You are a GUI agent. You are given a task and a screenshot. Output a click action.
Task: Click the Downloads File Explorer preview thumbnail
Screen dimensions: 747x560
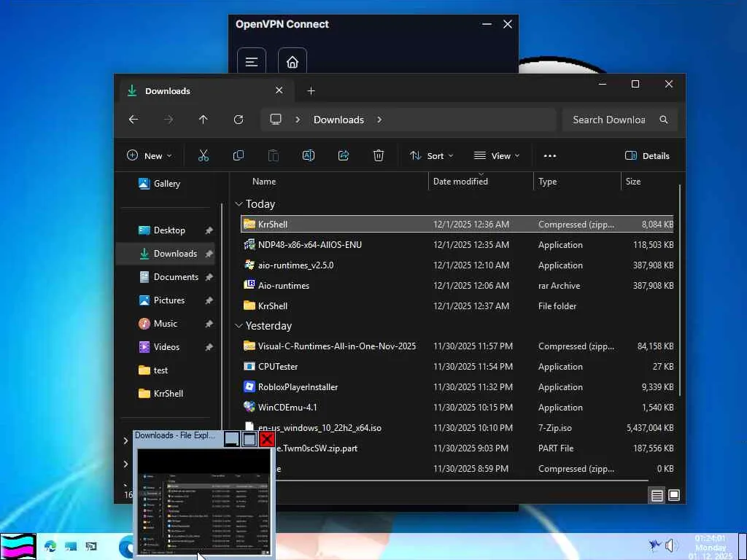tap(204, 502)
